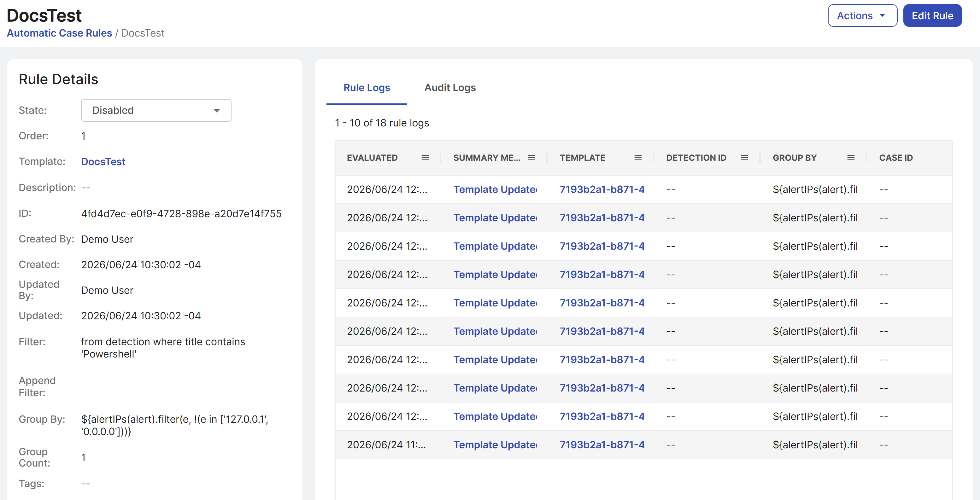Viewport: 980px width, 500px height.
Task: Open template ID link in the 11: row
Action: pyautogui.click(x=601, y=445)
